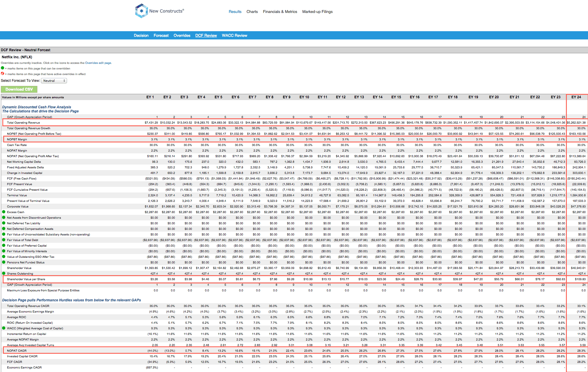Click override dot for Fair Value of Total Debt
The width and height of the screenshot is (588, 372).
coord(4,240)
